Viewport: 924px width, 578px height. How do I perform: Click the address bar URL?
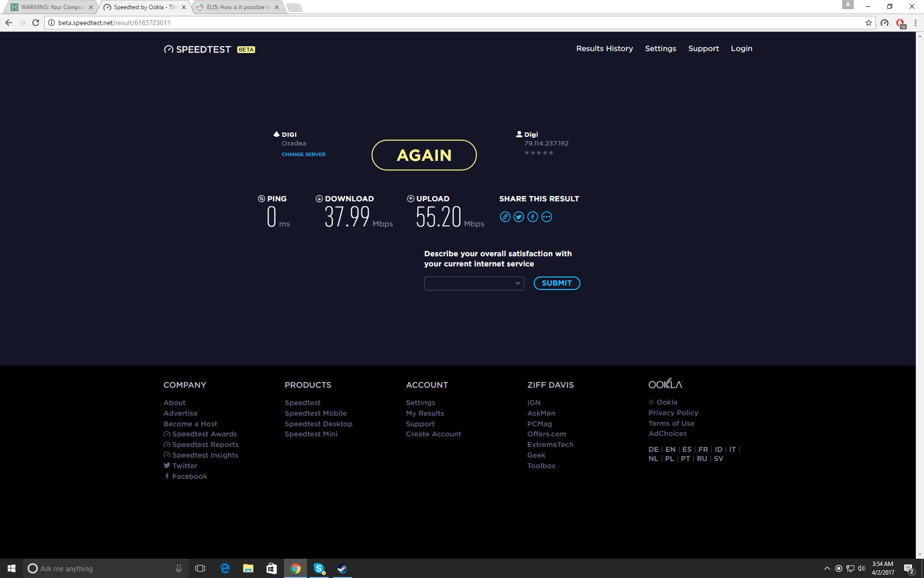point(114,23)
